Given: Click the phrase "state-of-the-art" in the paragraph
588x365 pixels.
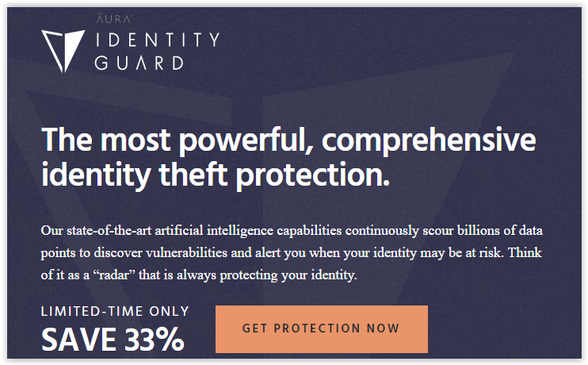Looking at the screenshot, I should (109, 230).
